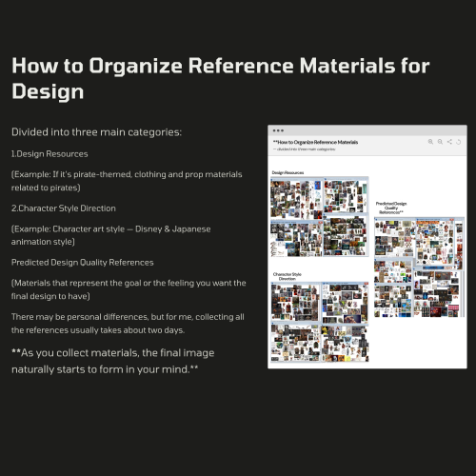Click the three dots window menu
Viewport: 476px width, 476px height.
click(278, 130)
